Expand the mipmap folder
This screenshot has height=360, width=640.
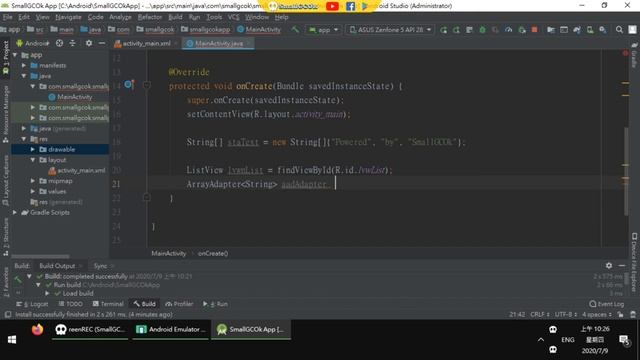click(x=33, y=181)
